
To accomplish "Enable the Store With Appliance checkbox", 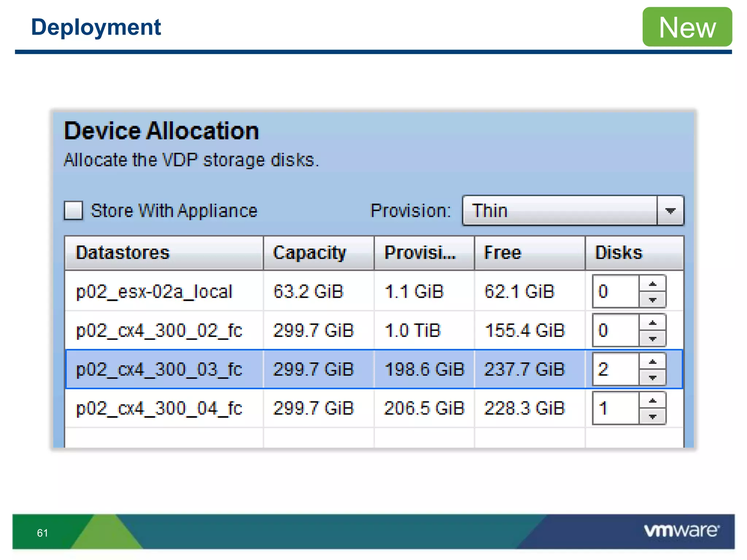I will pos(73,210).
